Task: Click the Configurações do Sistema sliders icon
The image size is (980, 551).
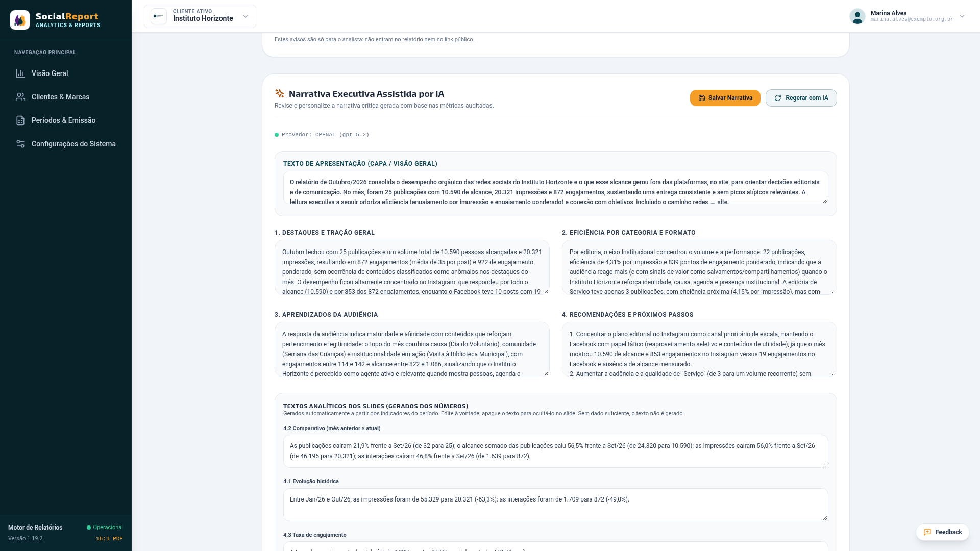Action: tap(20, 144)
